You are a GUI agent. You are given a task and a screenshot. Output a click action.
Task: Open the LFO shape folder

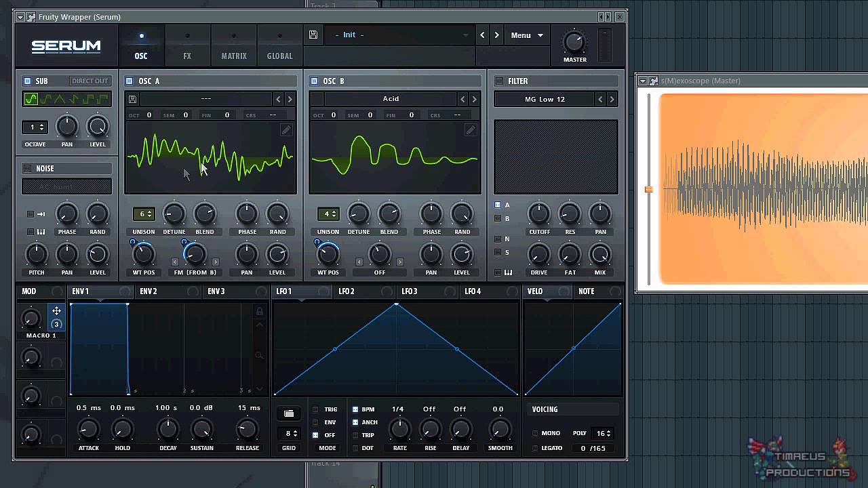289,413
